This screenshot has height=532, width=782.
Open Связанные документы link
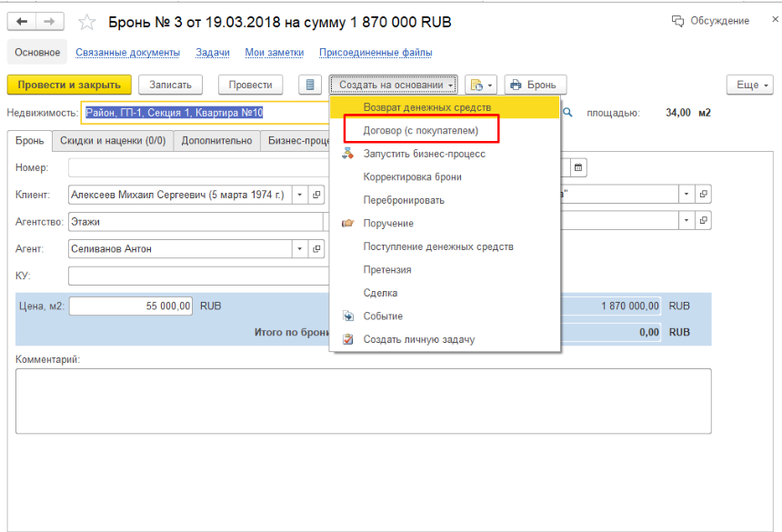pyautogui.click(x=127, y=53)
